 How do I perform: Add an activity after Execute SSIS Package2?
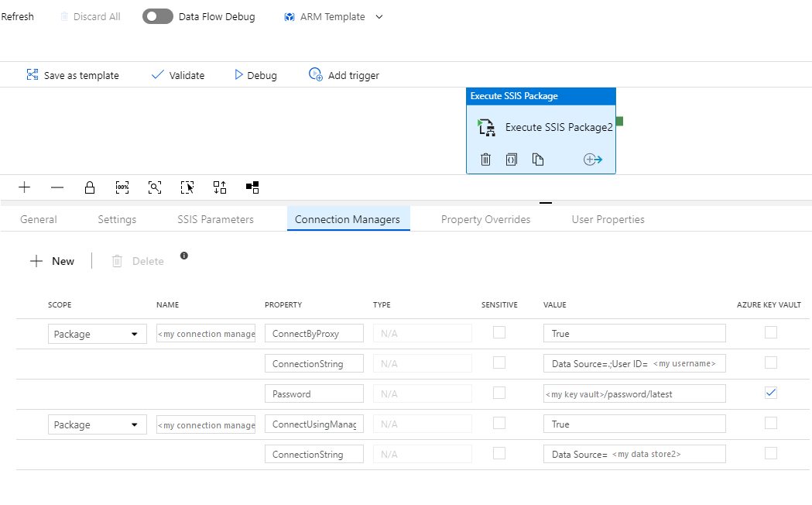[592, 159]
